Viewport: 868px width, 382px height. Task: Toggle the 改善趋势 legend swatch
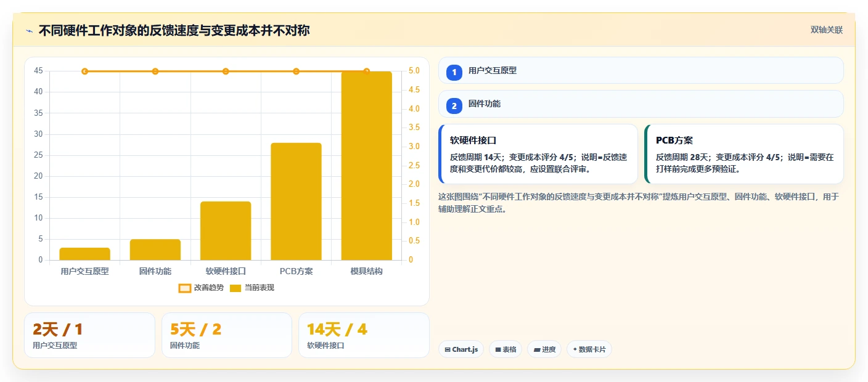point(184,288)
